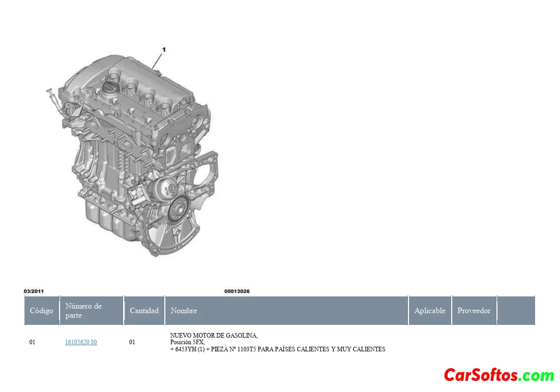Viewport: 560px width, 392px height.
Task: Select the Aplicable column header
Action: click(429, 311)
